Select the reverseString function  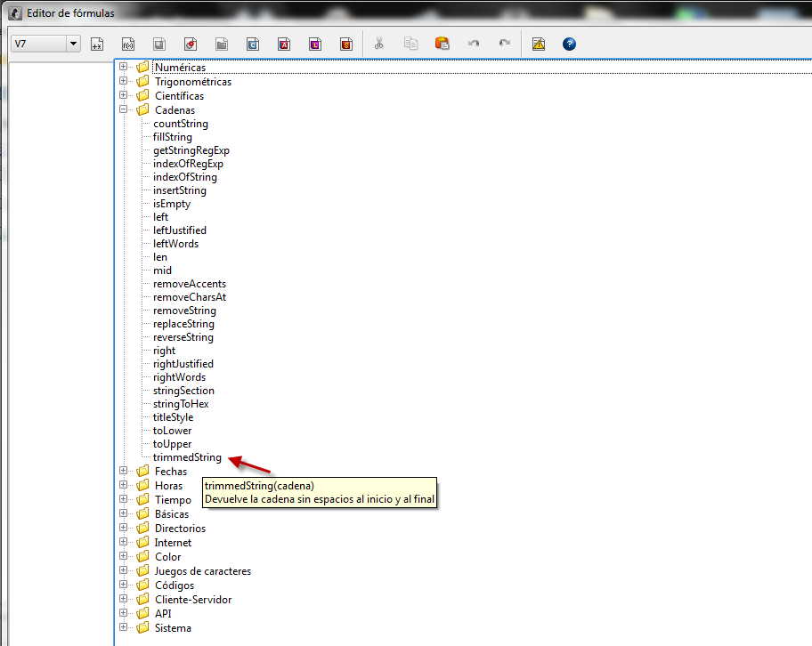click(183, 337)
